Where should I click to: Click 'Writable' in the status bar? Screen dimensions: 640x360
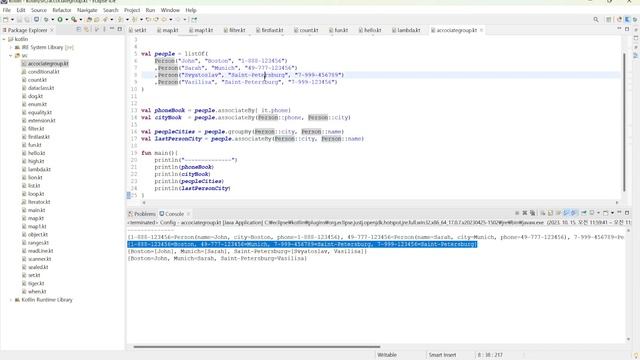387,355
